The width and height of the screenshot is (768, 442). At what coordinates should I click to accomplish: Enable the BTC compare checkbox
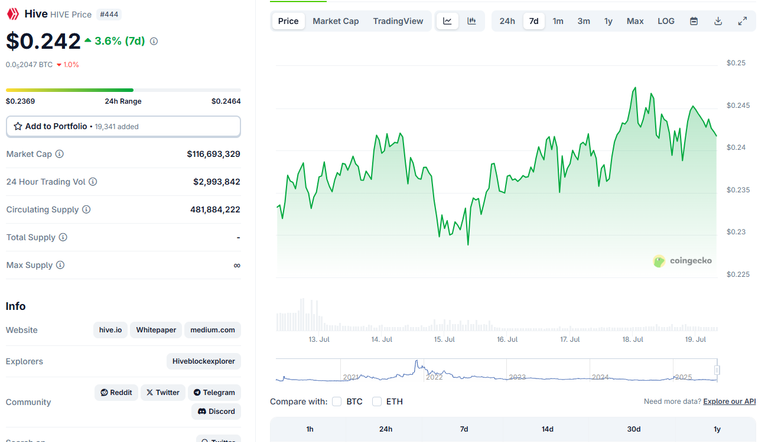click(336, 401)
